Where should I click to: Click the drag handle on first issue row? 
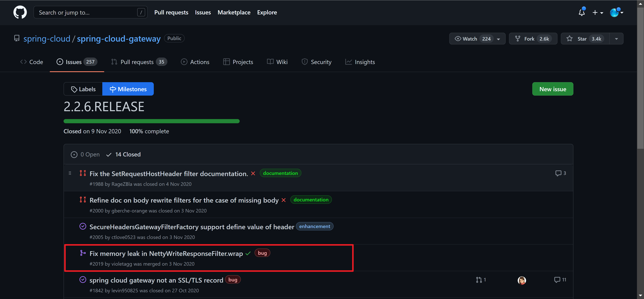point(70,173)
